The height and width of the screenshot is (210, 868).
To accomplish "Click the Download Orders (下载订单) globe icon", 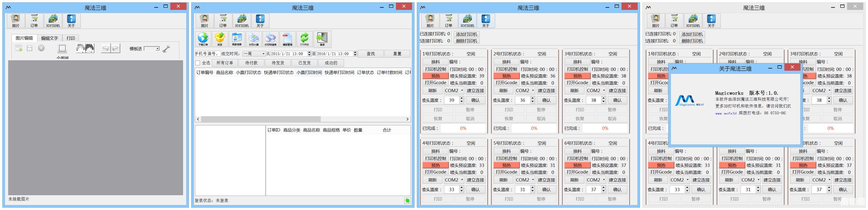I will [203, 39].
